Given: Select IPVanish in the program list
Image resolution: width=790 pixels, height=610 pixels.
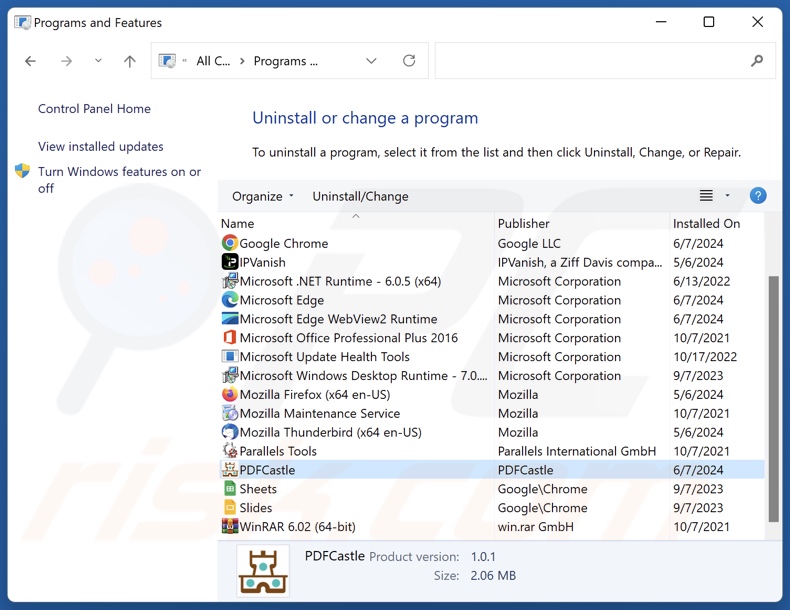Looking at the screenshot, I should click(x=262, y=262).
